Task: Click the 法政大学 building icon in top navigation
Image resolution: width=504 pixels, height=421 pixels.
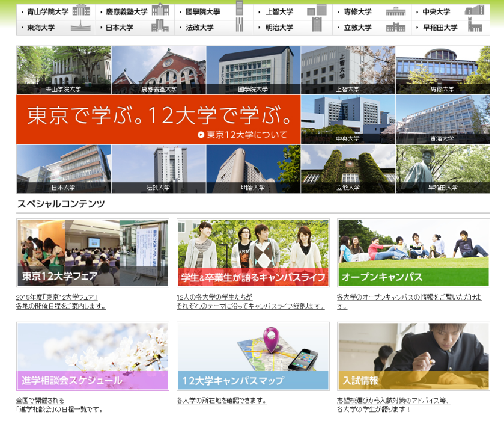Action: 240,25
